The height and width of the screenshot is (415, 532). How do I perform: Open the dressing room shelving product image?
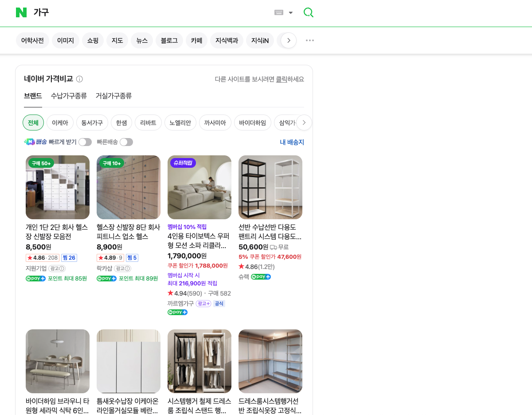coord(270,361)
